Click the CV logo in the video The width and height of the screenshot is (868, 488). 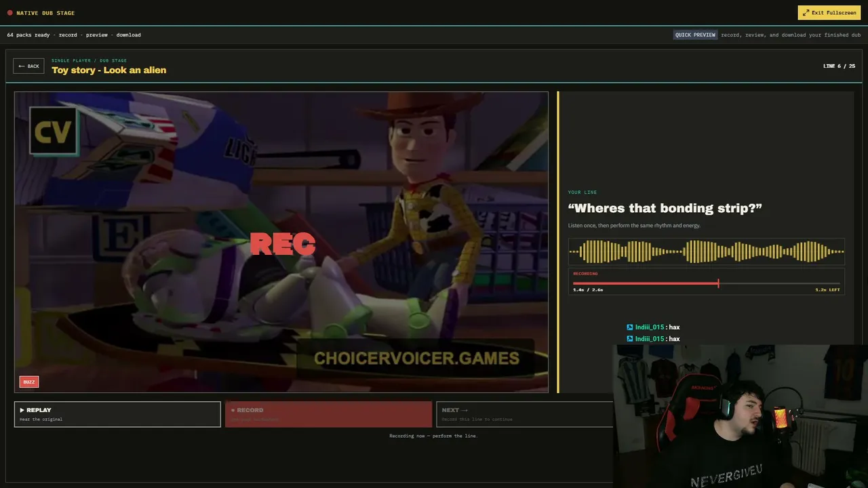coord(54,131)
